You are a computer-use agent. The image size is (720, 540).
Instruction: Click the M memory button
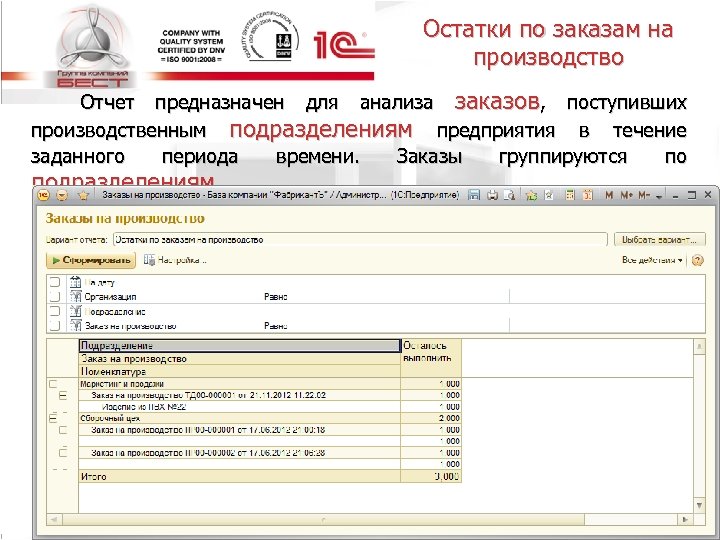[609, 195]
